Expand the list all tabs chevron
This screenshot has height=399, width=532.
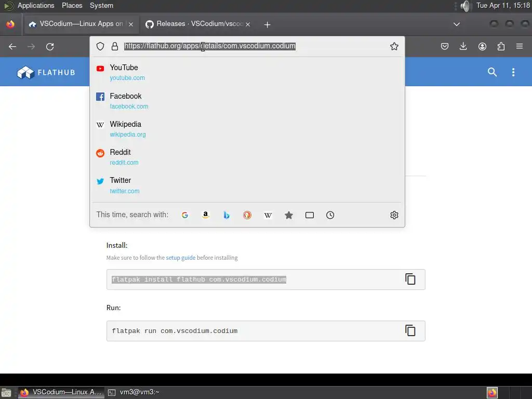coord(457,24)
